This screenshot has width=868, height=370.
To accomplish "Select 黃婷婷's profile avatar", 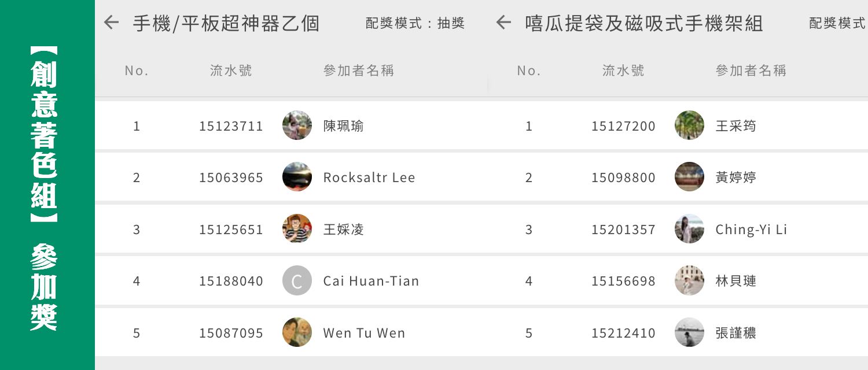I will (689, 177).
